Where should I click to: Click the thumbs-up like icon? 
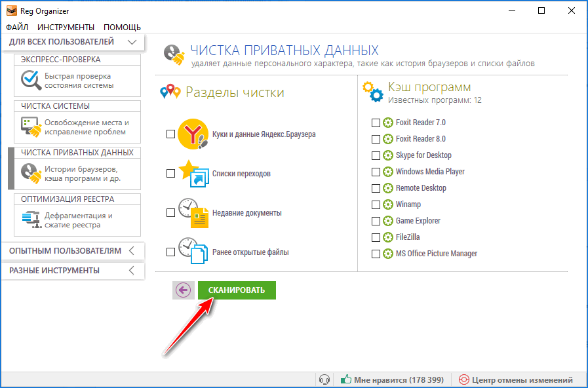pos(345,379)
